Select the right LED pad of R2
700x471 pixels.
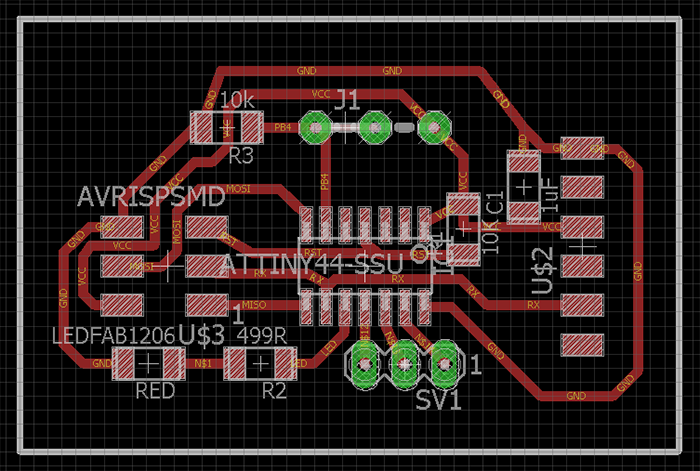285,364
